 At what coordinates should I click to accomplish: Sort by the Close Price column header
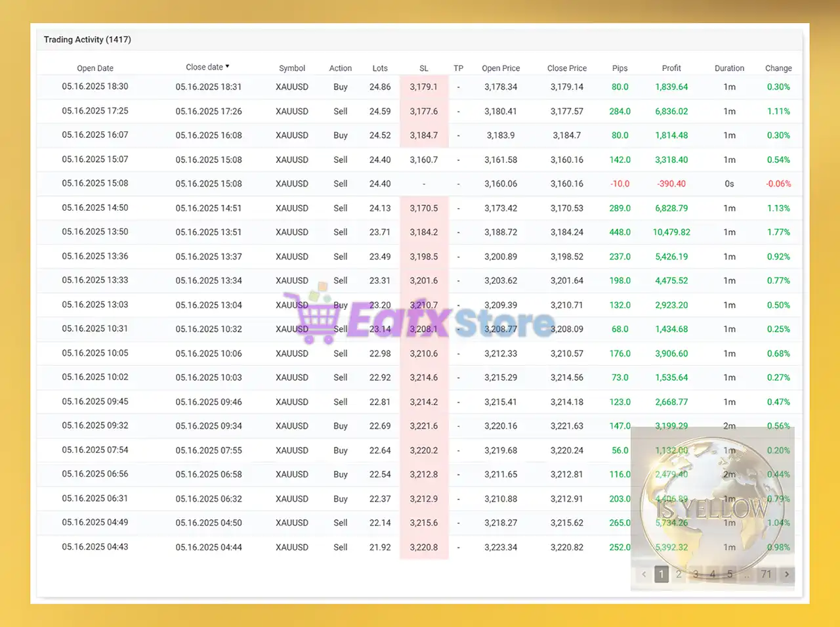567,68
